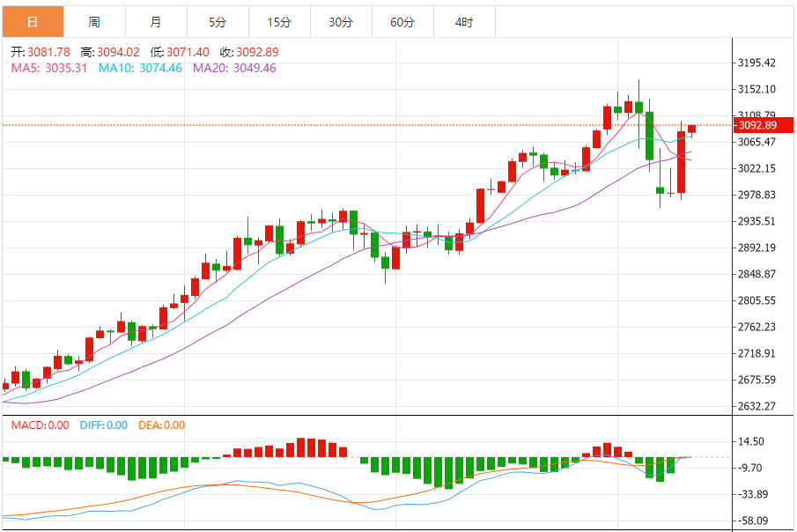
Task: Choose the 30分 timeframe tab
Action: tap(341, 22)
